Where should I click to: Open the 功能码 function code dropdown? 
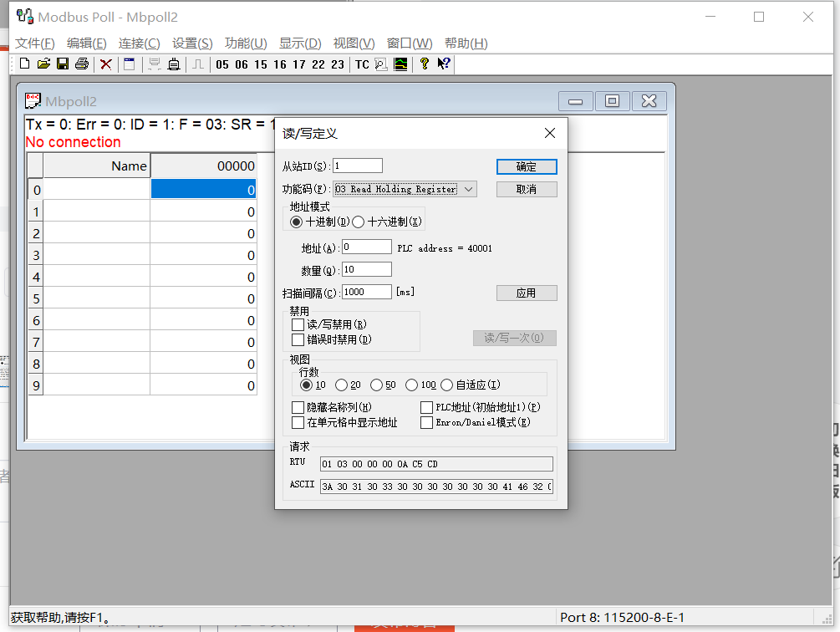tap(469, 189)
